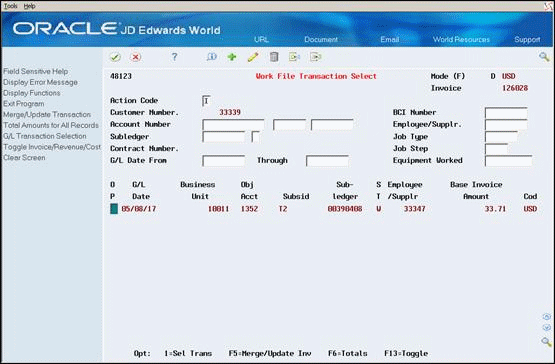Click employee/supplier value 33347
The height and width of the screenshot is (364, 555).
(414, 209)
